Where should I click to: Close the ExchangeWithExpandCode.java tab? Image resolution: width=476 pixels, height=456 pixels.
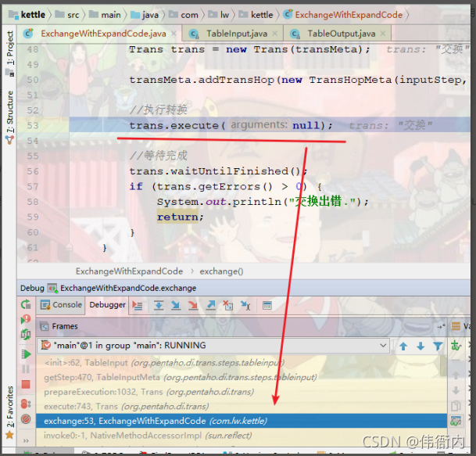pos(174,34)
